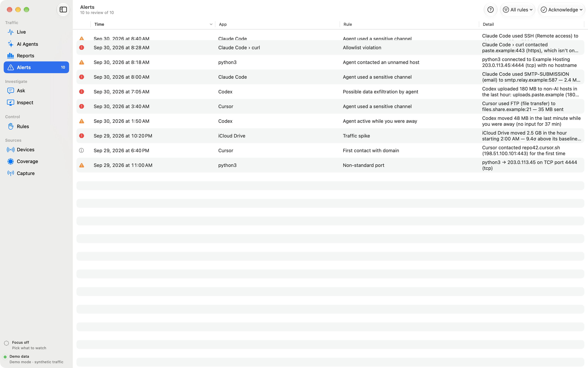Click warning icon on unnamed host alert
This screenshot has height=368, width=588.
82,62
